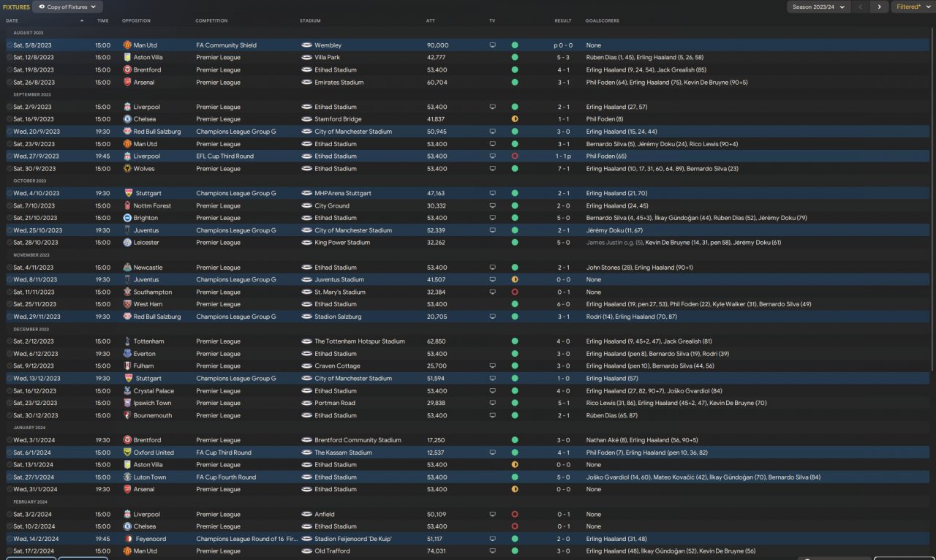This screenshot has height=560, width=936.
Task: Open the 7 - 1 result against Wolves
Action: pyautogui.click(x=563, y=169)
